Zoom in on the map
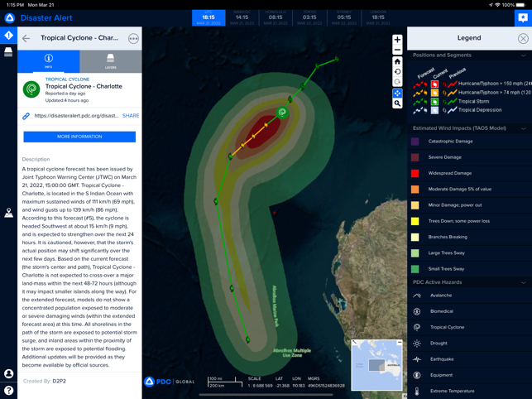 click(397, 40)
